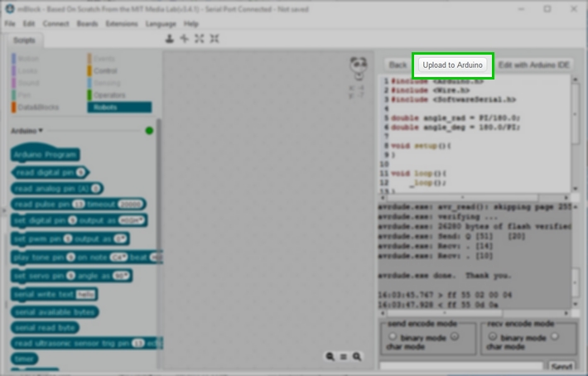This screenshot has width=588, height=376.
Task: Click the console scroll down arrow
Action: click(x=576, y=305)
